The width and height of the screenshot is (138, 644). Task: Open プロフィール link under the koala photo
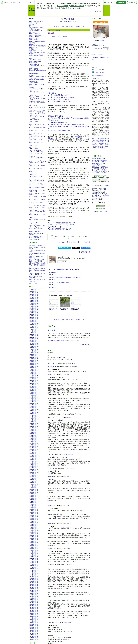click(97, 38)
